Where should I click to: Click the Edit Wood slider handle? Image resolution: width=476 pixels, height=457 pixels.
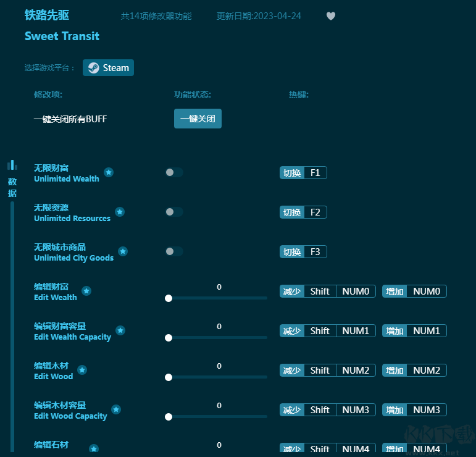pyautogui.click(x=169, y=377)
